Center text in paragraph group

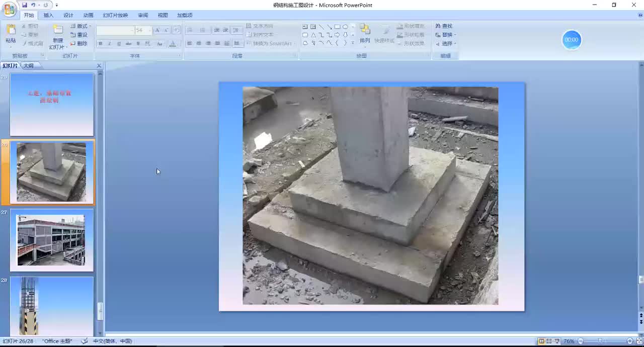[x=199, y=44]
